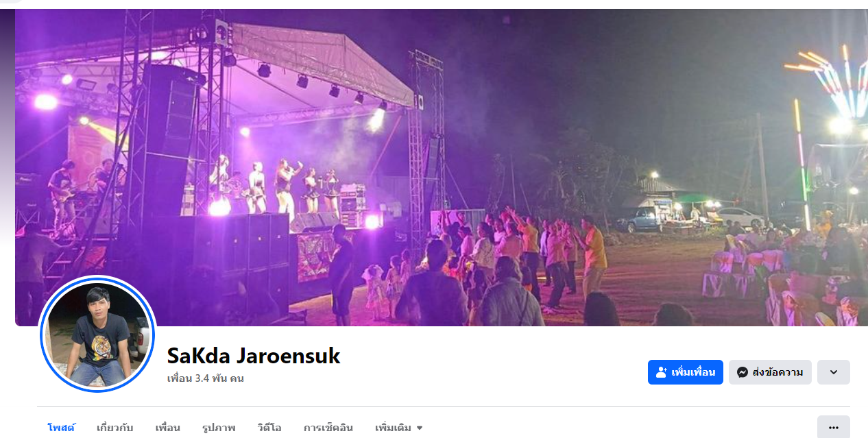Switch to the โพสต์ tab
This screenshot has height=438, width=868.
point(61,428)
